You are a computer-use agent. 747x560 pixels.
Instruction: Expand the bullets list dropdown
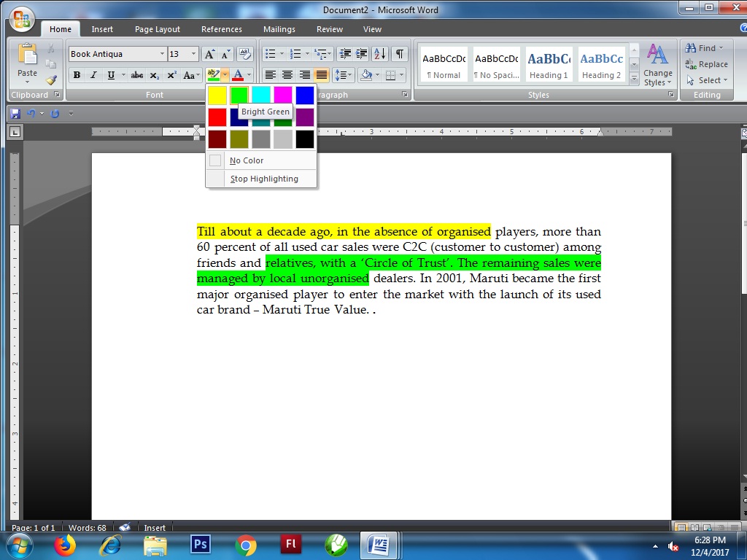tap(282, 54)
